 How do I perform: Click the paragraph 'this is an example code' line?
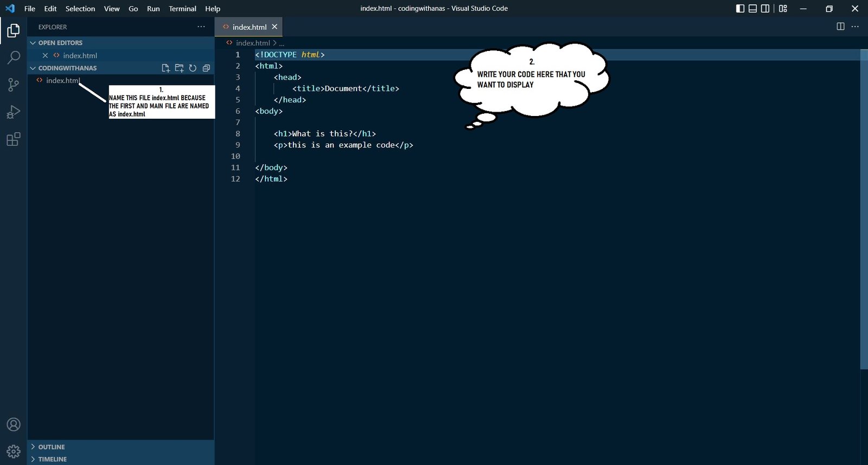(343, 145)
